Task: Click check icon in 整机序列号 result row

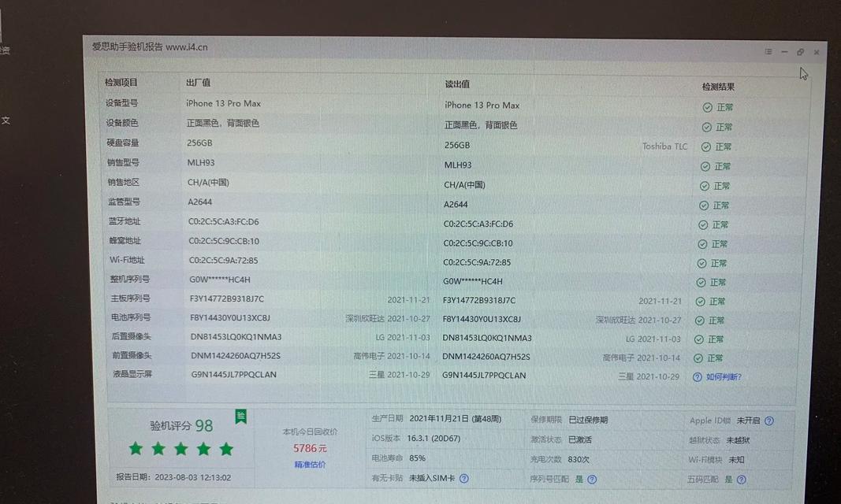Action: pos(701,282)
